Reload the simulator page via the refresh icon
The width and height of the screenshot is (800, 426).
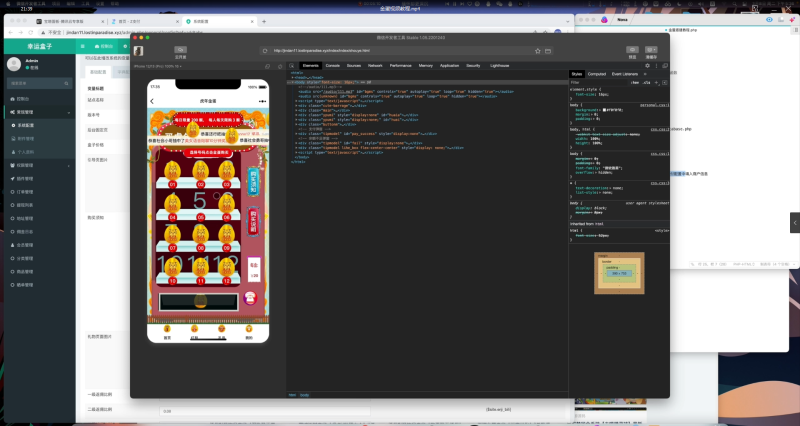tap(265, 51)
